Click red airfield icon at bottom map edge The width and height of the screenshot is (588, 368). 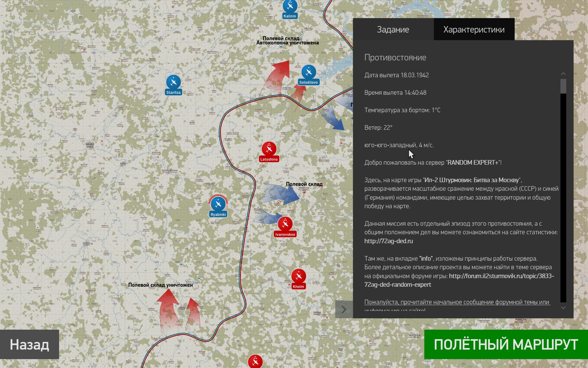[x=255, y=361]
